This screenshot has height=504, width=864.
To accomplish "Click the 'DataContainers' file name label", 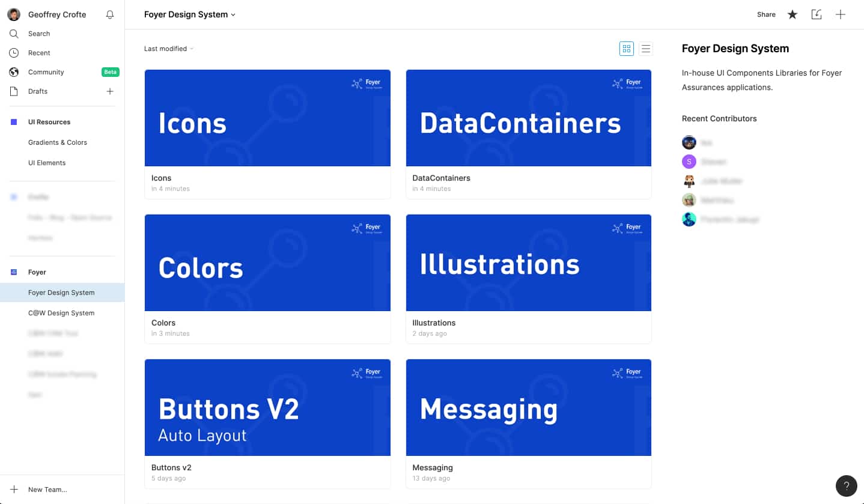I will tap(442, 178).
